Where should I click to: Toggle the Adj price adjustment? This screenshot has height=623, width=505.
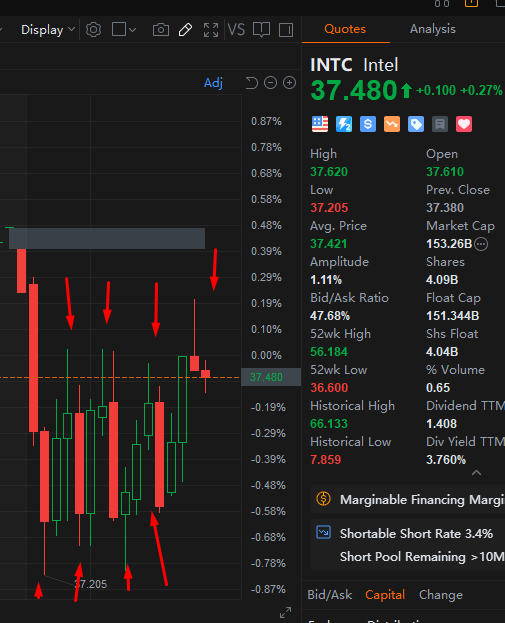pyautogui.click(x=213, y=83)
